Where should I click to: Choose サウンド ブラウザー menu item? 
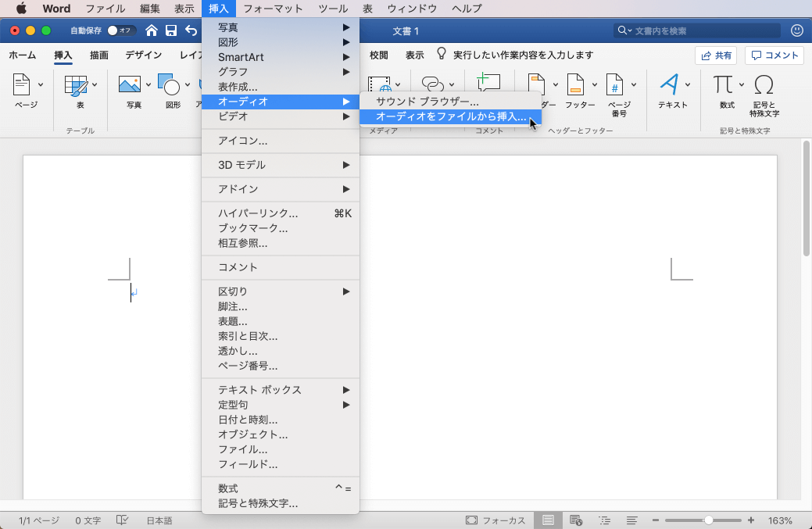click(x=450, y=102)
